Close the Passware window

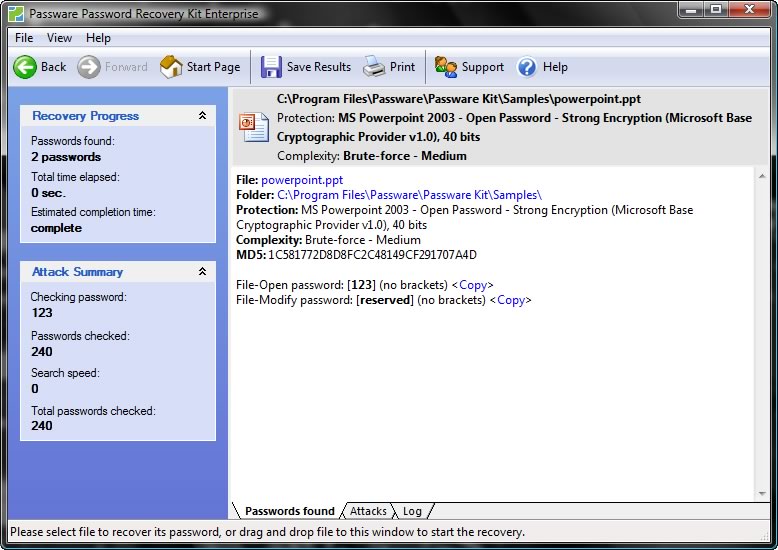749,10
